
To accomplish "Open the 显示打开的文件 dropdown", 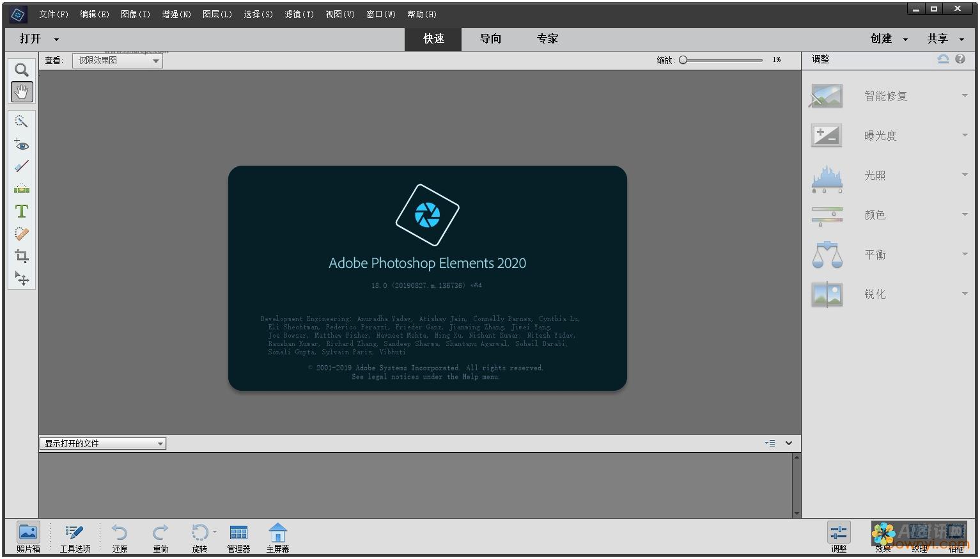I will click(103, 443).
